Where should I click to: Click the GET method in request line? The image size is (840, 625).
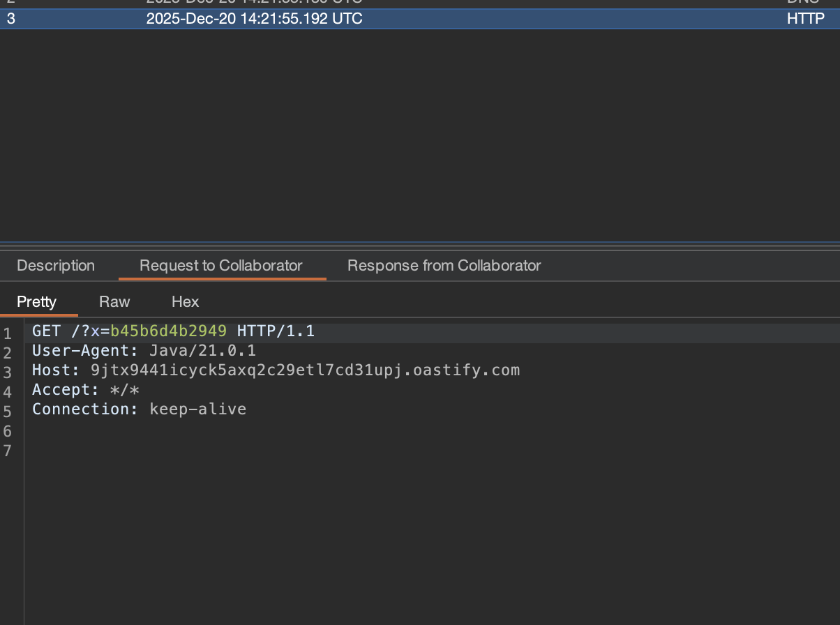click(x=46, y=331)
